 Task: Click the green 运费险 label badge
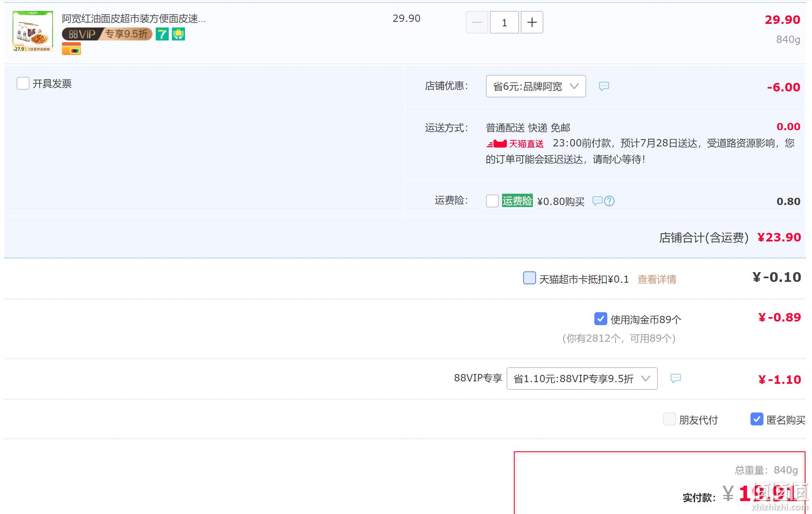[x=517, y=201]
